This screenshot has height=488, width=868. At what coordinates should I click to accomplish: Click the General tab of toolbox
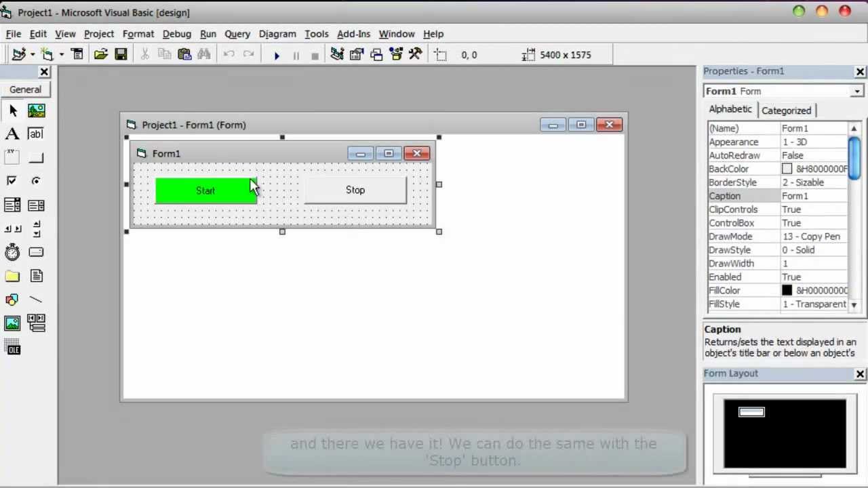point(25,89)
